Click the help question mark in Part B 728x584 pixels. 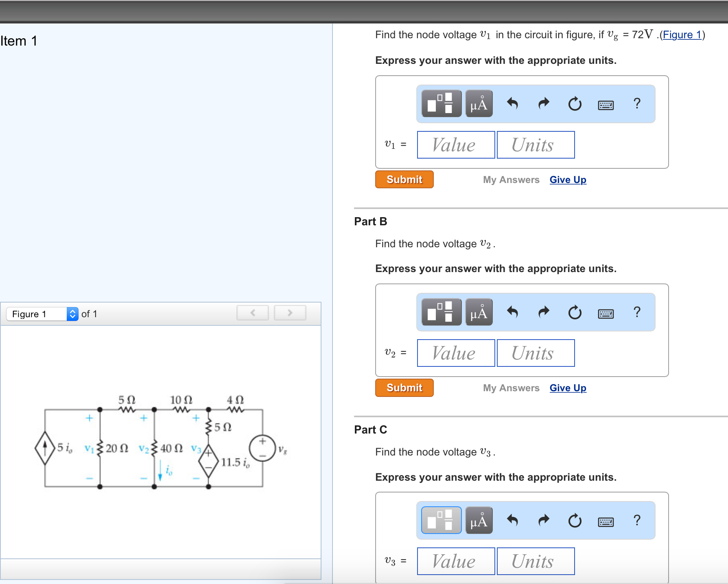tap(636, 312)
